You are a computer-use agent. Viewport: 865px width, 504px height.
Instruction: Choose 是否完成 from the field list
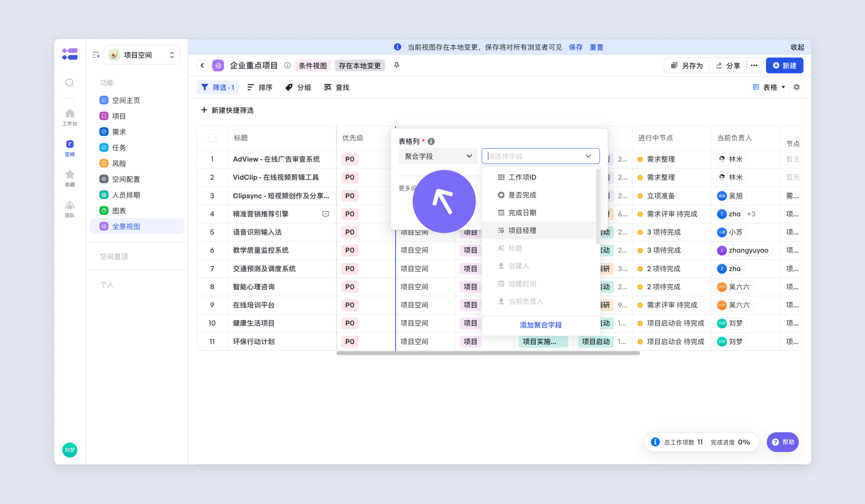click(x=539, y=195)
